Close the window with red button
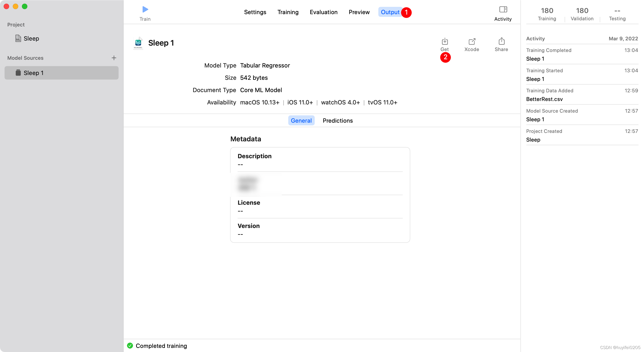The width and height of the screenshot is (644, 352). point(7,7)
